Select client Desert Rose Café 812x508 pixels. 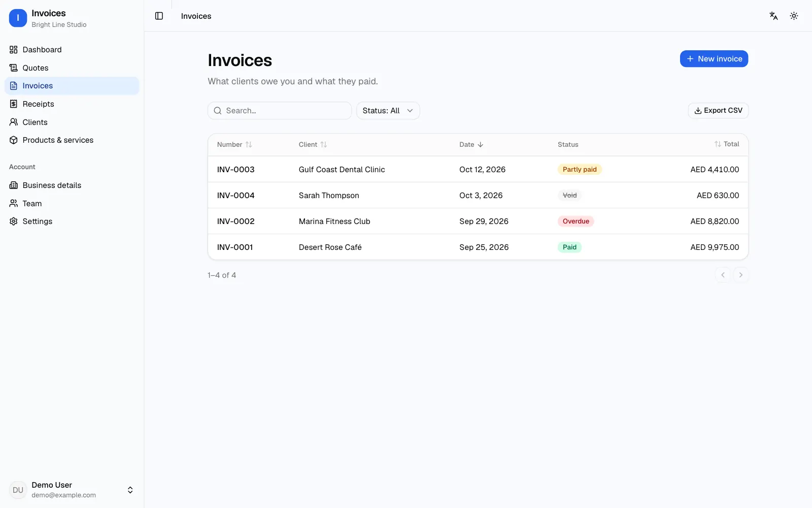pos(330,247)
